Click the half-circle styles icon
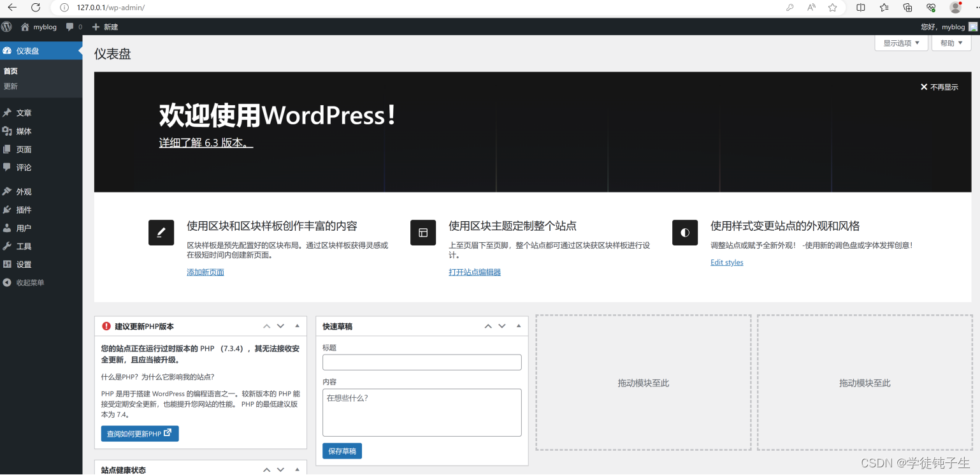980x475 pixels. pos(685,233)
